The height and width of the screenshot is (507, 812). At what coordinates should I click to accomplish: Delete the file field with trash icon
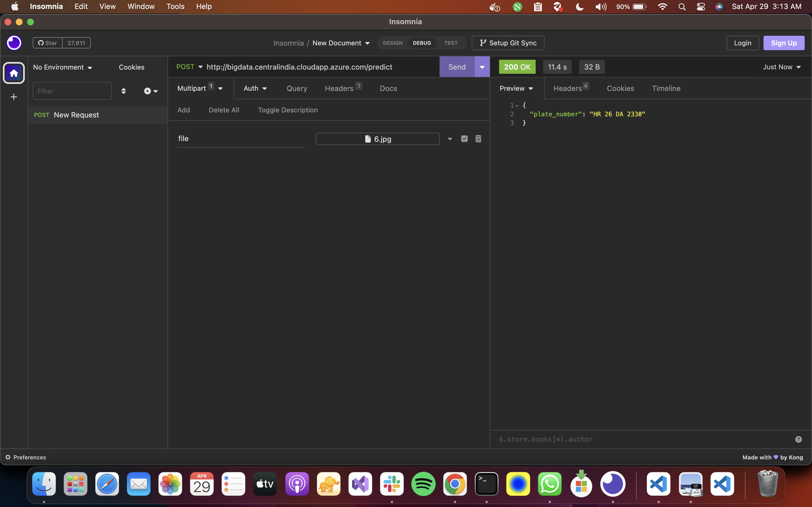click(478, 139)
